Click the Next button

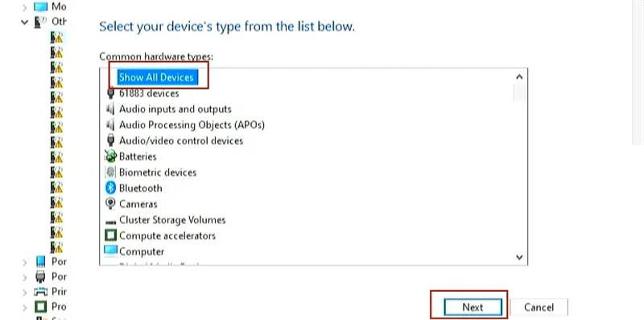pyautogui.click(x=473, y=307)
